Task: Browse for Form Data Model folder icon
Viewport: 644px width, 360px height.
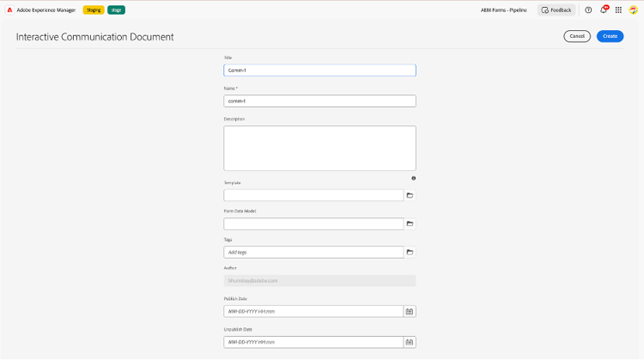Action: click(410, 223)
